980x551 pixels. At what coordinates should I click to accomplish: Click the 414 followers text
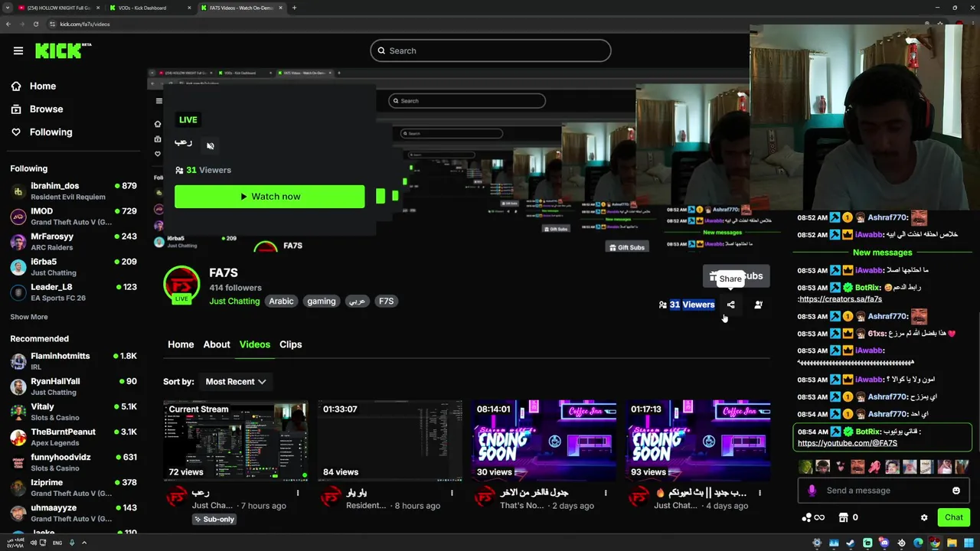[x=236, y=288]
